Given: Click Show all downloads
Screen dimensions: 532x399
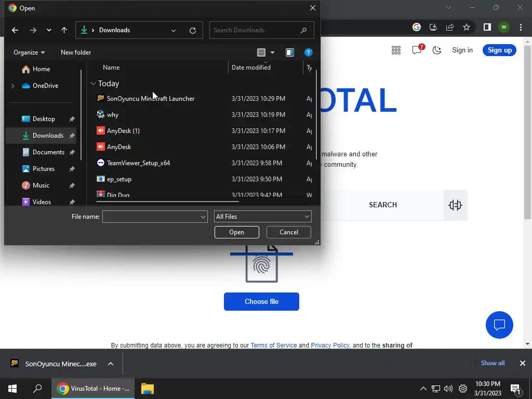Looking at the screenshot, I should coord(493,363).
